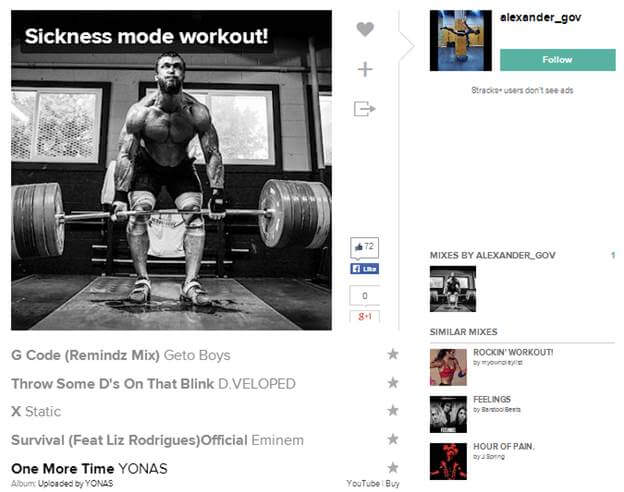This screenshot has width=624, height=492.
Task: Favorite the G Code track star
Action: [x=393, y=354]
